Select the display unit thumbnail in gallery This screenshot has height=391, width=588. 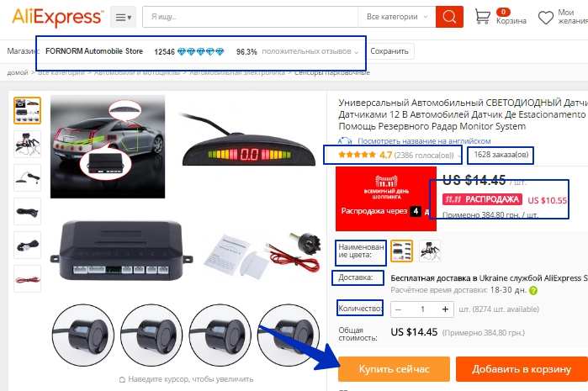pyautogui.click(x=28, y=177)
